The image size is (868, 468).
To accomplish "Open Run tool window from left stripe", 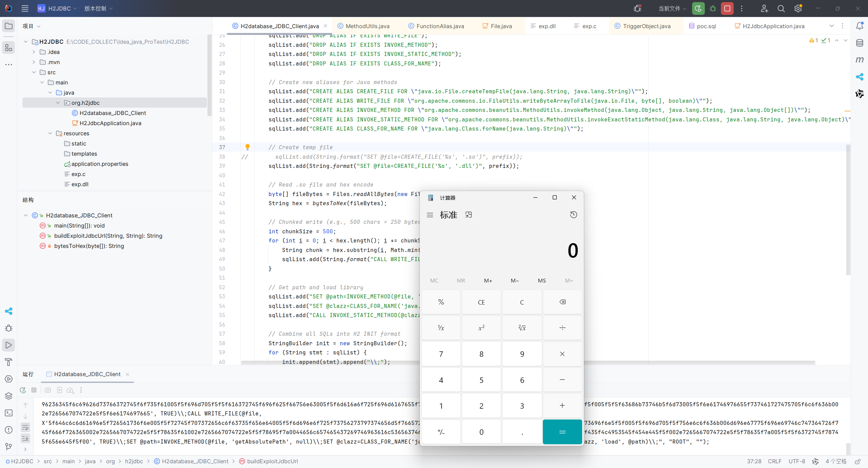I will pos(9,345).
